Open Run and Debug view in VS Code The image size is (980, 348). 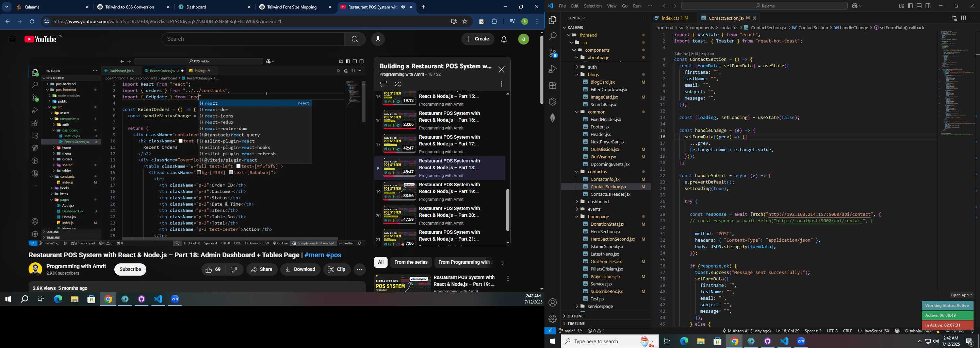point(553,69)
